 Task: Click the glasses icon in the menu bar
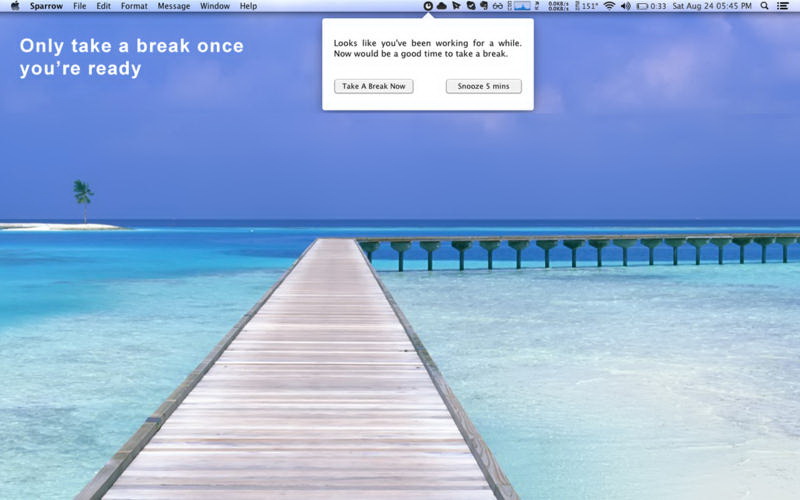[497, 6]
